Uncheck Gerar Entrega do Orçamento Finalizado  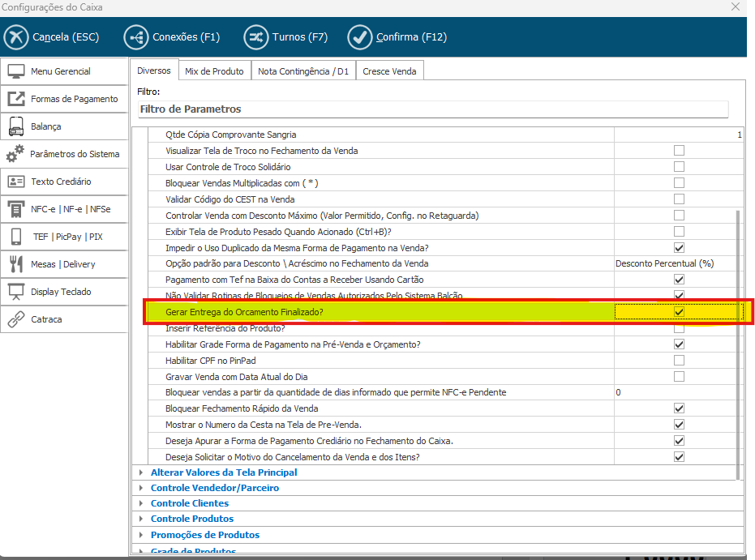pyautogui.click(x=679, y=312)
